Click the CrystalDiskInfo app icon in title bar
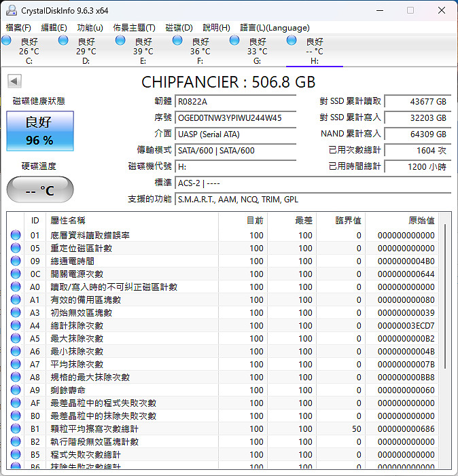 (x=12, y=10)
